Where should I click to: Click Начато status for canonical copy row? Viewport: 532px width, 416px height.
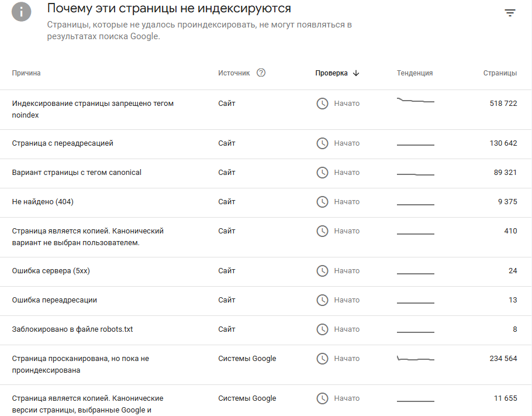pos(347,231)
